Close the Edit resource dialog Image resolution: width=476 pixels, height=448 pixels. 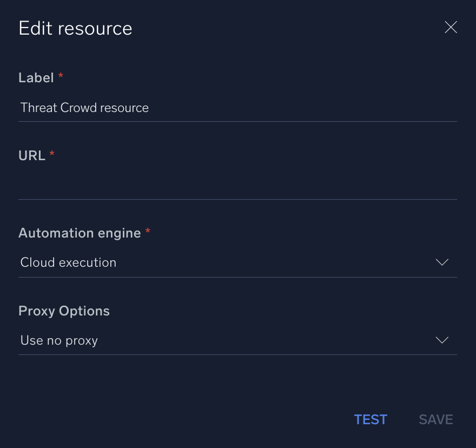(451, 28)
